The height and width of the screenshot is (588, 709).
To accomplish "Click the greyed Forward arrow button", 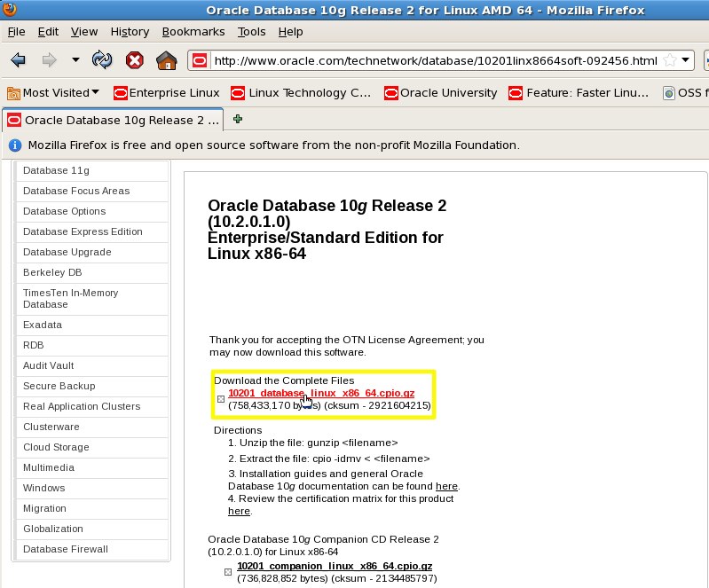I will click(x=49, y=60).
